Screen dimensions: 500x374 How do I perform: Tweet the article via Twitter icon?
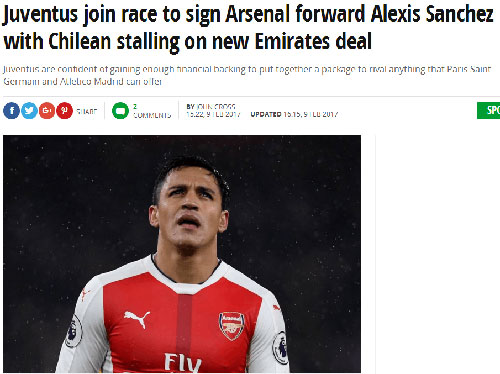pyautogui.click(x=29, y=110)
